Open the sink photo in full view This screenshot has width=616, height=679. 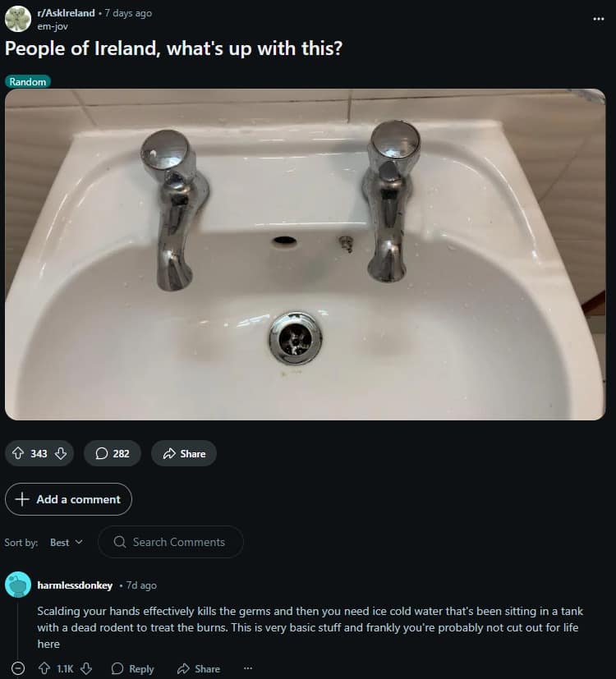(305, 255)
